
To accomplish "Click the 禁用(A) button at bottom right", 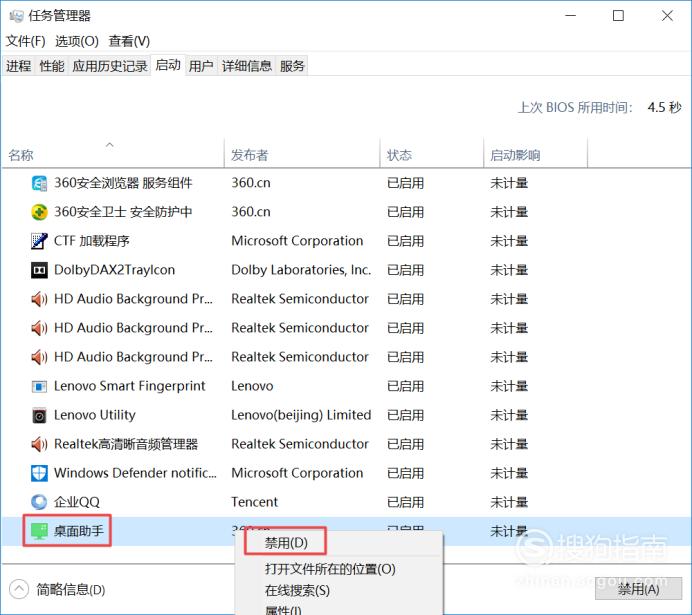I will tap(638, 589).
